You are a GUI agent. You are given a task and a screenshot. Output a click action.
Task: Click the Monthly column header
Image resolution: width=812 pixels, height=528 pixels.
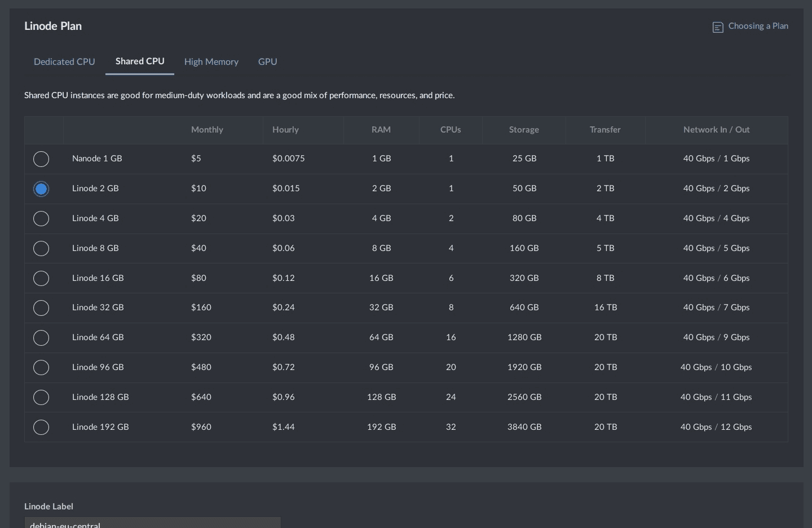207,130
